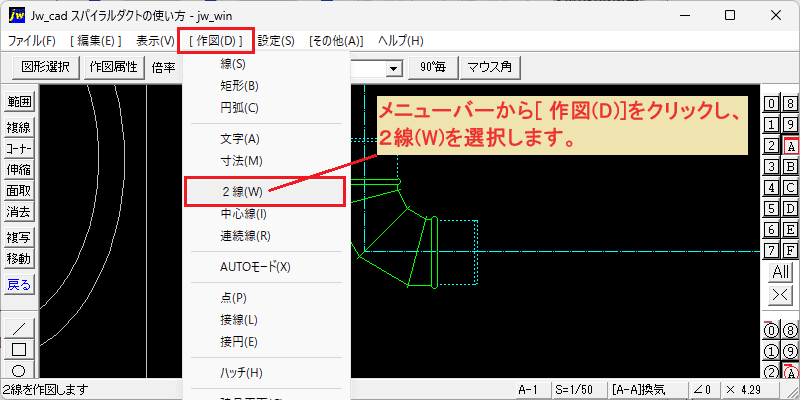Select the circle drawing tool icon
Image resolution: width=800 pixels, height=400 pixels.
(x=19, y=370)
